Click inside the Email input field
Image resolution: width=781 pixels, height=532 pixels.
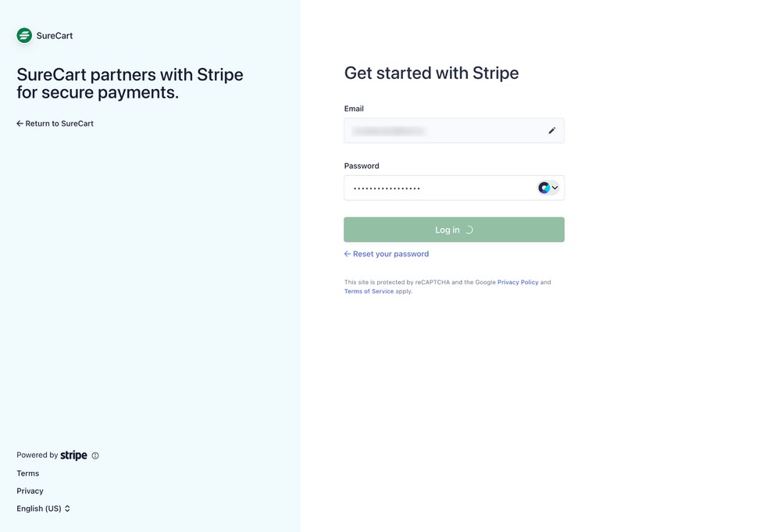(437, 130)
